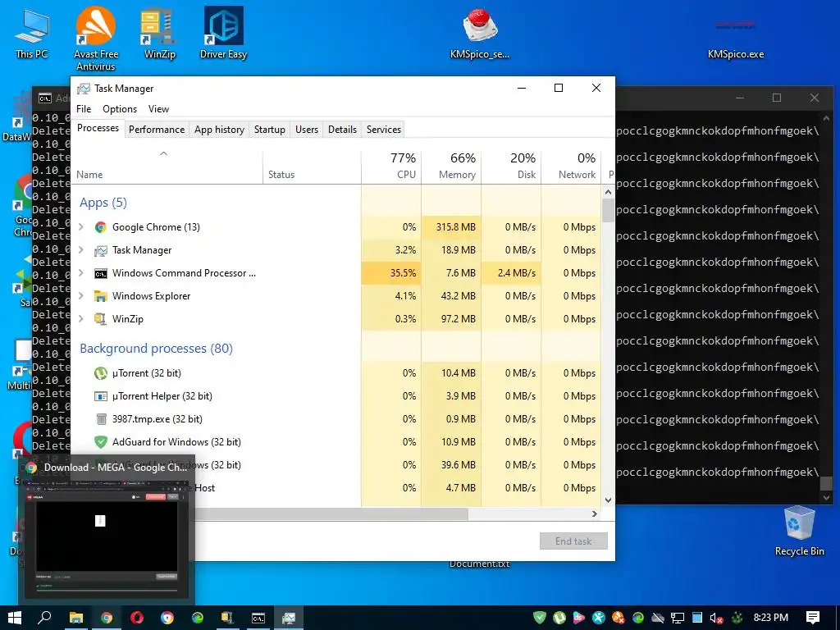The height and width of the screenshot is (630, 840).
Task: Click Task Manager horizontal scrollbar right arrow
Action: (594, 514)
